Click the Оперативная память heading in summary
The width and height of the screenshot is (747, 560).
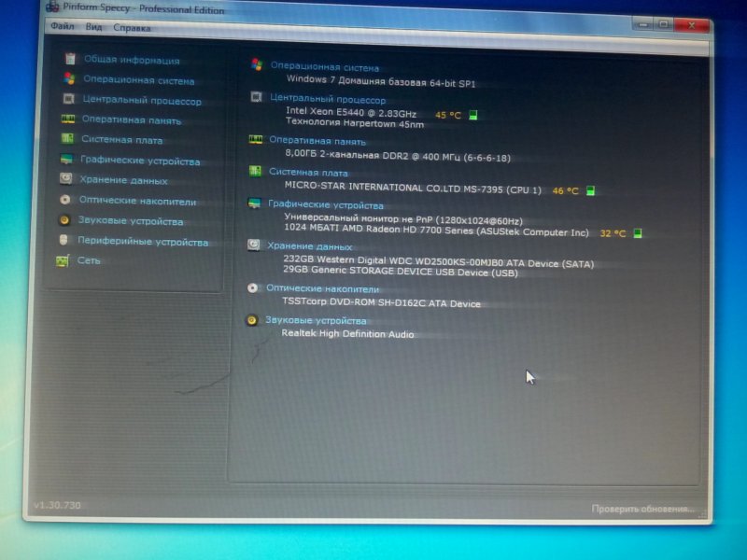point(317,140)
